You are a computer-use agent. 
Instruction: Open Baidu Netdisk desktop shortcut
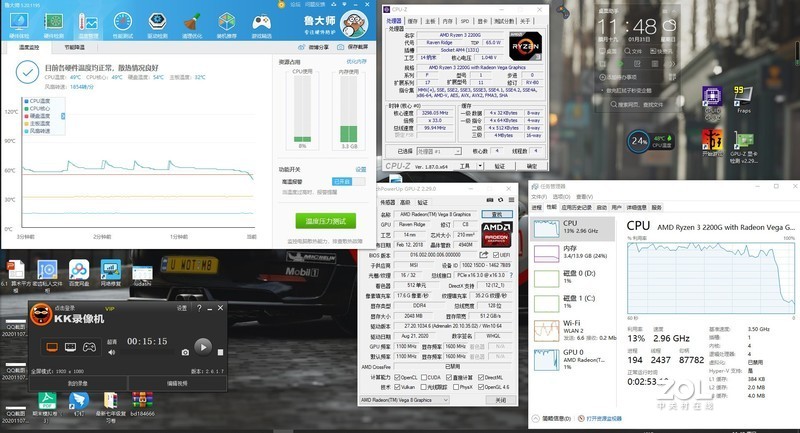point(79,270)
